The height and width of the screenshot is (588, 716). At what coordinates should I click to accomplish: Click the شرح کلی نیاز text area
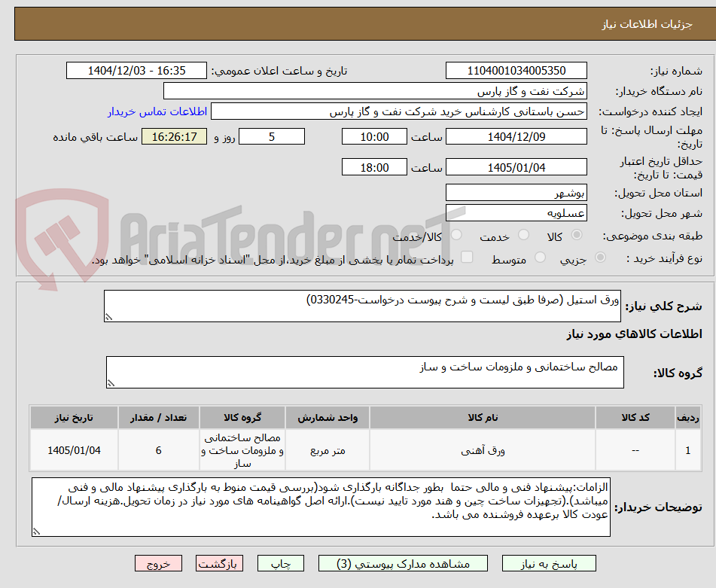362,306
